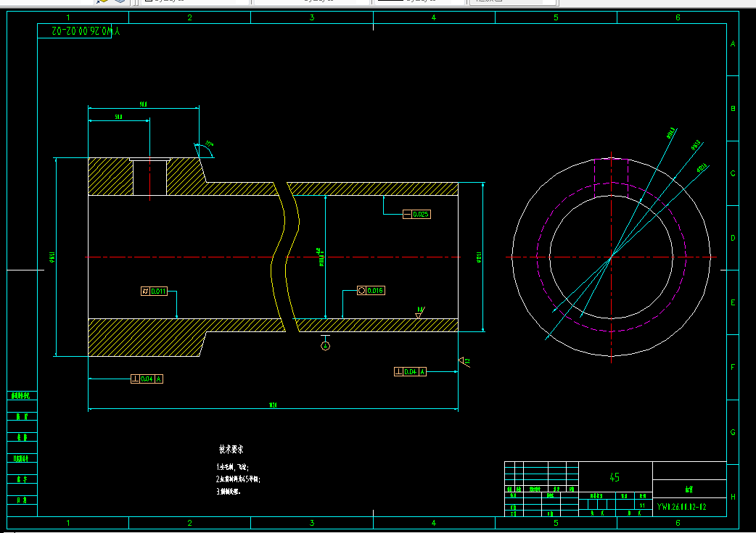Select the cylindricity tolerance frame 0.011

pos(155,291)
